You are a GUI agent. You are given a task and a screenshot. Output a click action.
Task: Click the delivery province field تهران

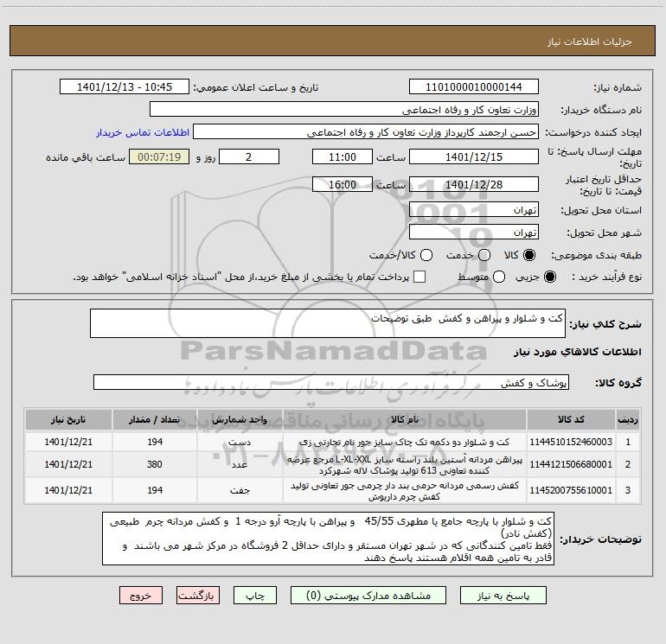tap(474, 210)
